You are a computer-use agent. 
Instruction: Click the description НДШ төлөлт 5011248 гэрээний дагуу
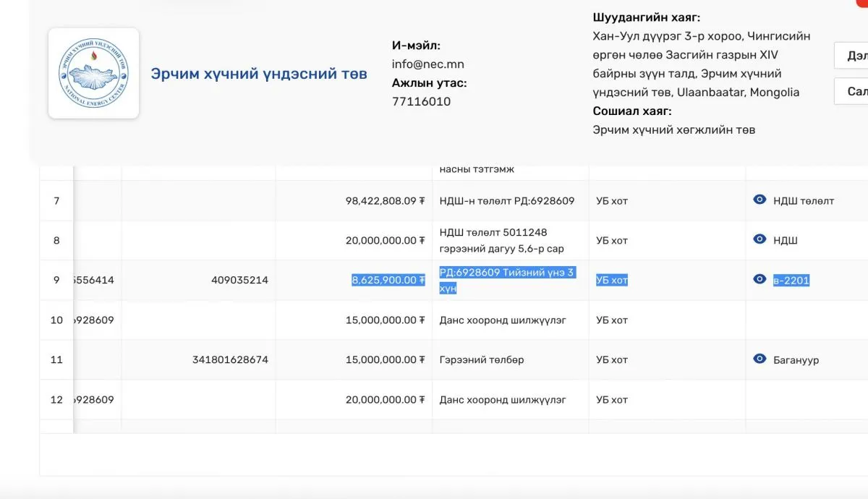pos(502,241)
